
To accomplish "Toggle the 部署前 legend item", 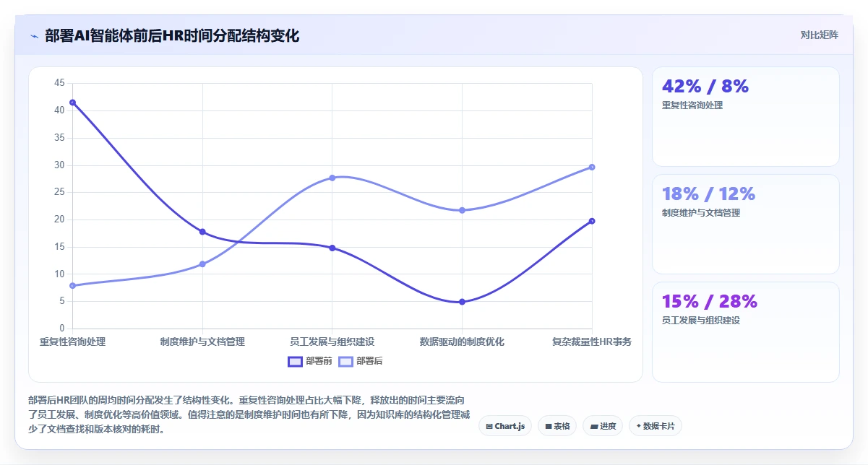I will click(x=310, y=361).
